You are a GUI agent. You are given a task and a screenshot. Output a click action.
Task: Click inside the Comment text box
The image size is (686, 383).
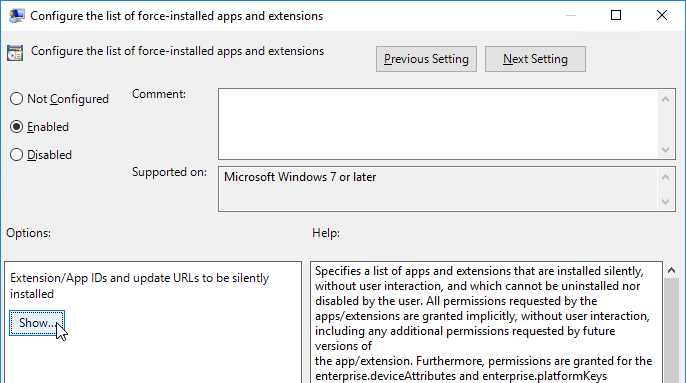pyautogui.click(x=438, y=124)
